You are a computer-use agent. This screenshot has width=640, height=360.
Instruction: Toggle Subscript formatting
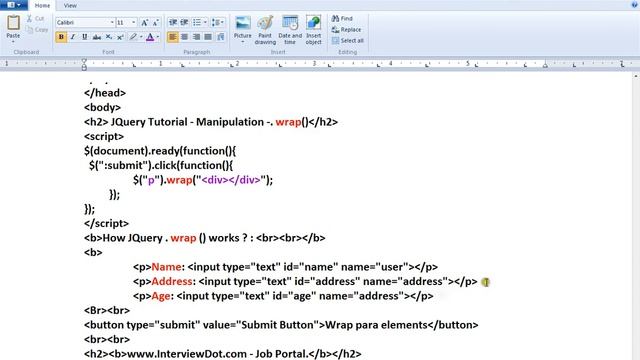109,37
